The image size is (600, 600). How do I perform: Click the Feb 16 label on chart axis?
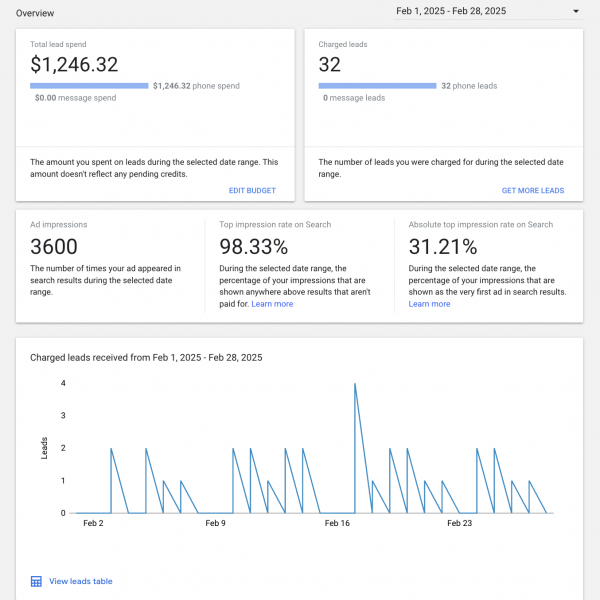tap(338, 523)
